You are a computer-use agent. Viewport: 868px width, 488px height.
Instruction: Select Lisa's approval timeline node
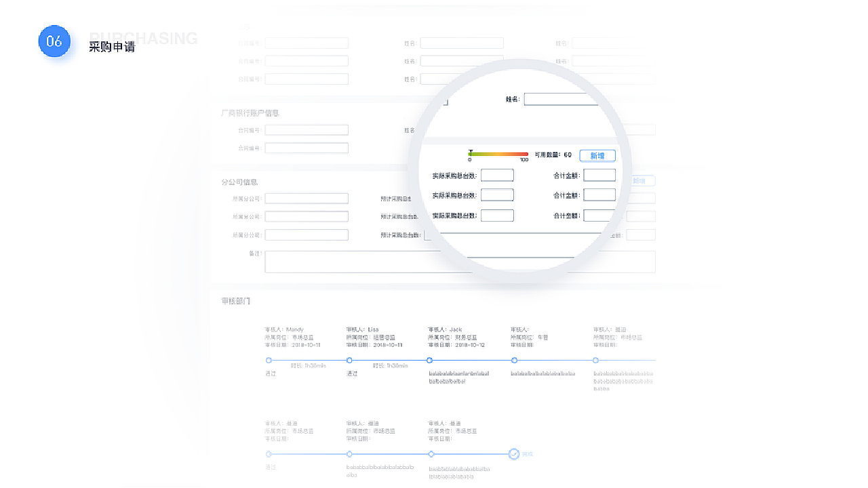tap(349, 361)
